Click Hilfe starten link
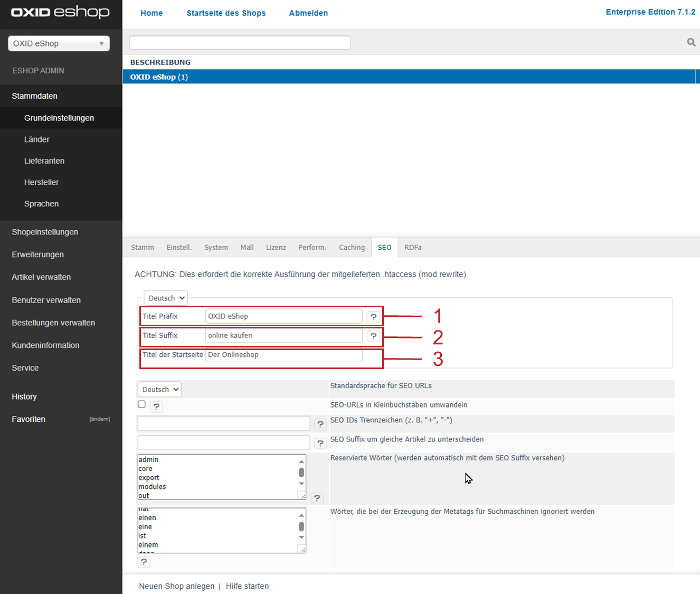 (247, 586)
